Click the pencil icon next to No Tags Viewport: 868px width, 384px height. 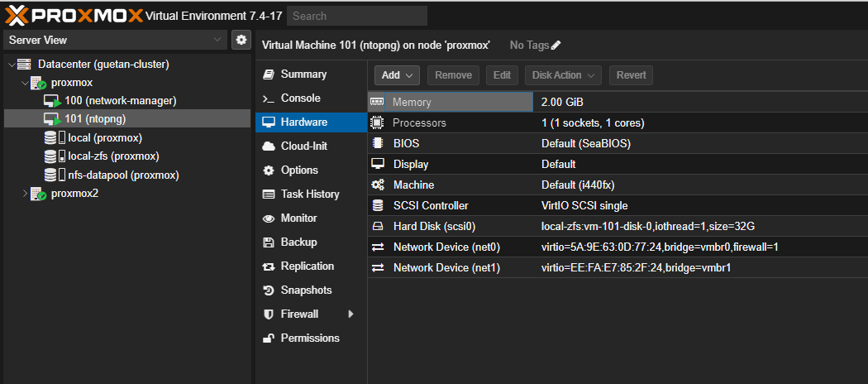click(556, 45)
